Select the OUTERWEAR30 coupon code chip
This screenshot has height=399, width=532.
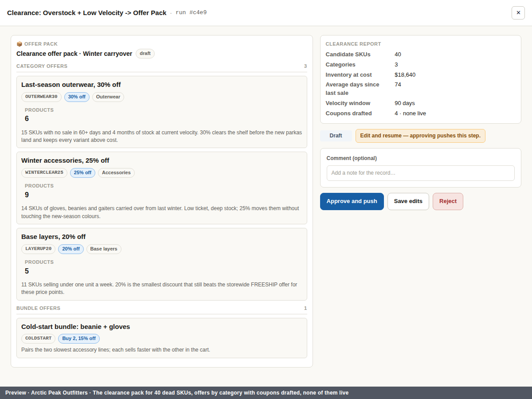pyautogui.click(x=41, y=97)
